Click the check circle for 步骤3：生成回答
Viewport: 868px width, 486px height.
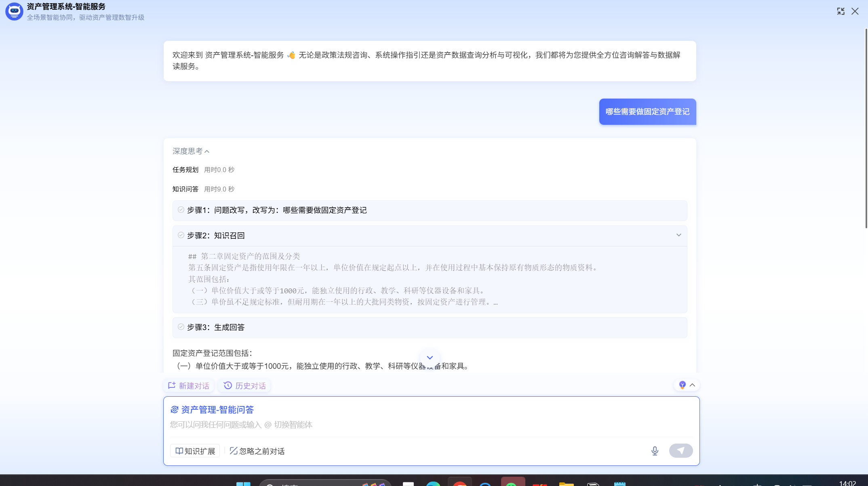(181, 327)
